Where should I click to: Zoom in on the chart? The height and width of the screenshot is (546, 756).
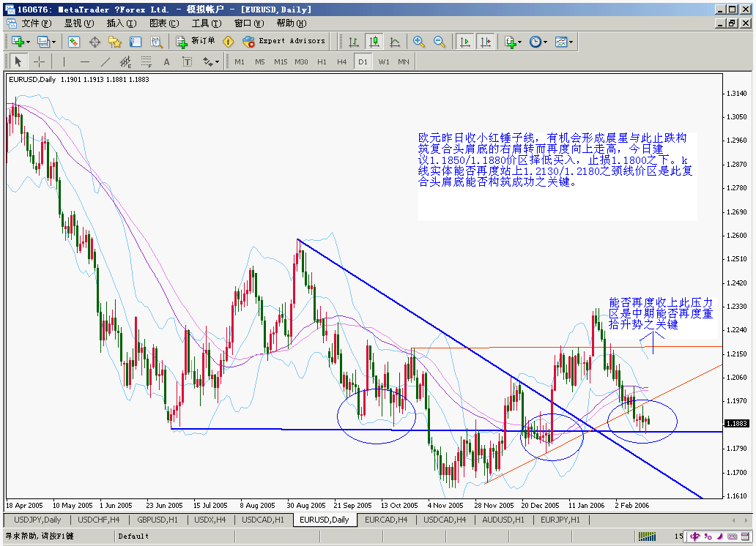418,42
